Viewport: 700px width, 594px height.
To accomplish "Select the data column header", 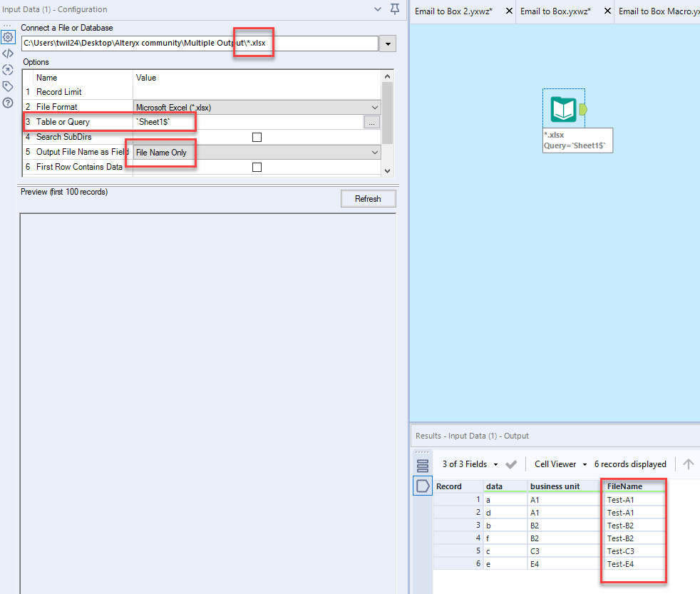I will 505,486.
